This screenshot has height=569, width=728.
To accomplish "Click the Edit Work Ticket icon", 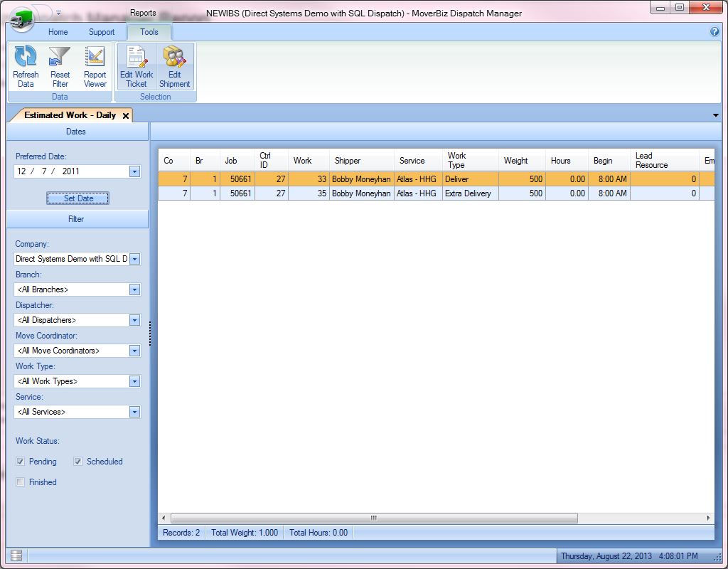I will click(x=136, y=57).
